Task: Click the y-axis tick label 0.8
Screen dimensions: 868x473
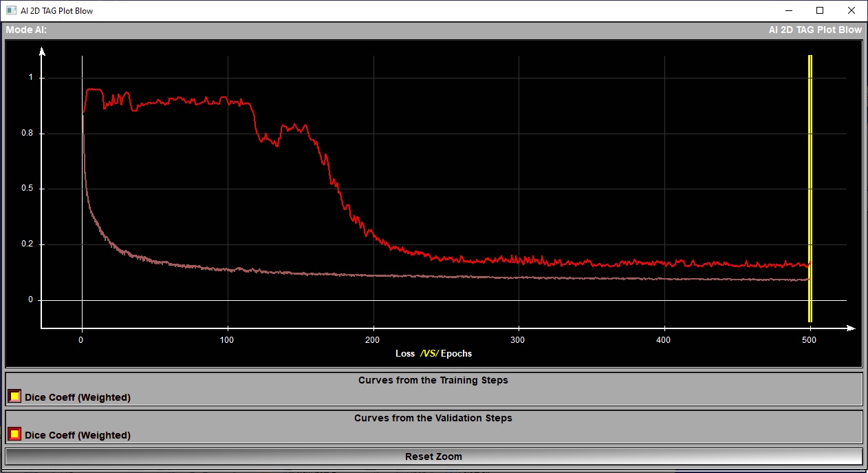Action: point(28,134)
